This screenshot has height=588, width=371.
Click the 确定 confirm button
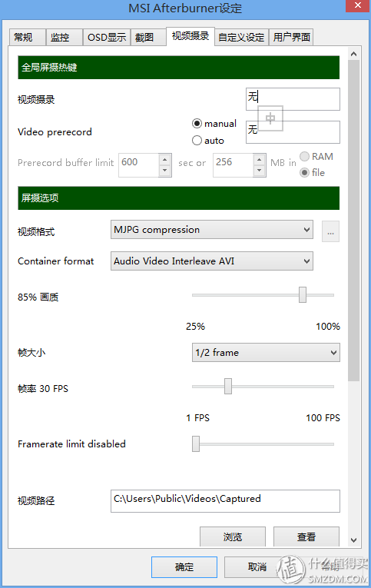(x=184, y=567)
